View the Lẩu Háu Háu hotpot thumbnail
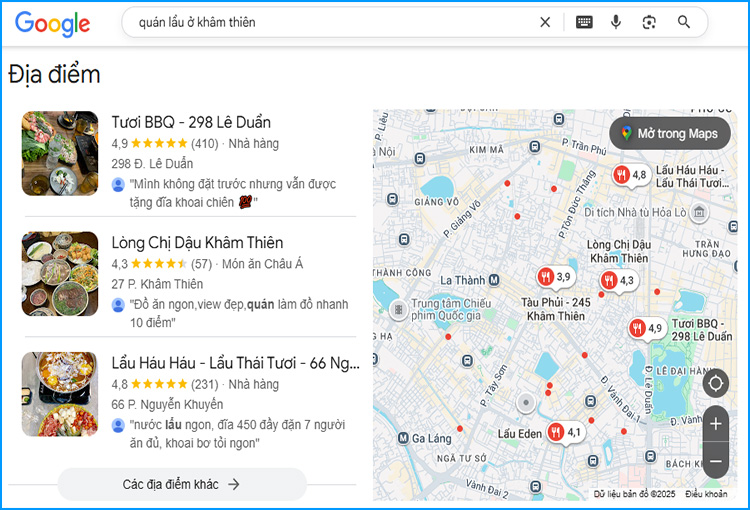 pyautogui.click(x=60, y=394)
